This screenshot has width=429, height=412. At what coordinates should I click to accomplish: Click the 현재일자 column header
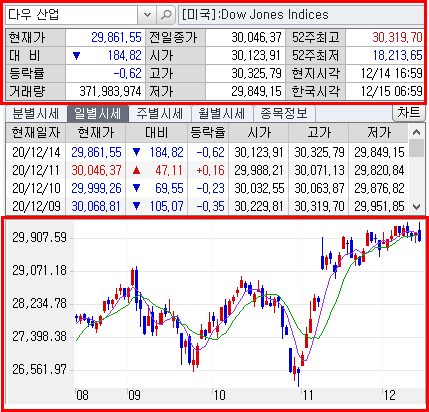(x=36, y=133)
